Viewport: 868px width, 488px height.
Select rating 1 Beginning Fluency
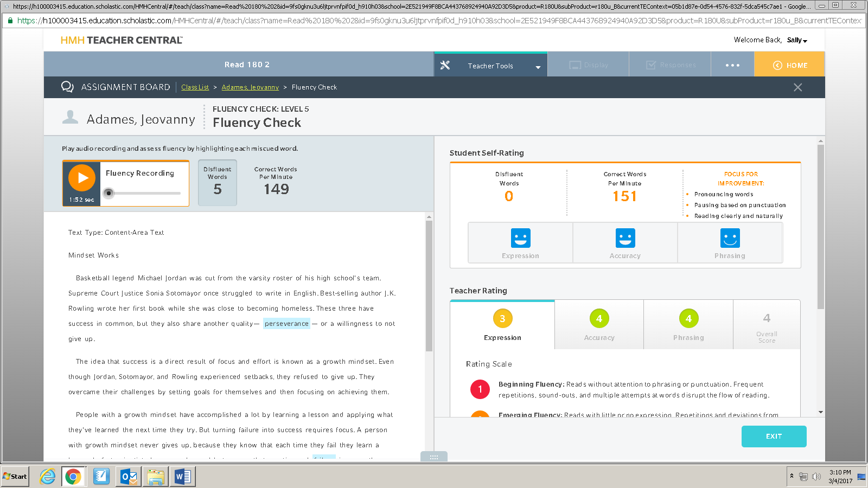click(480, 389)
